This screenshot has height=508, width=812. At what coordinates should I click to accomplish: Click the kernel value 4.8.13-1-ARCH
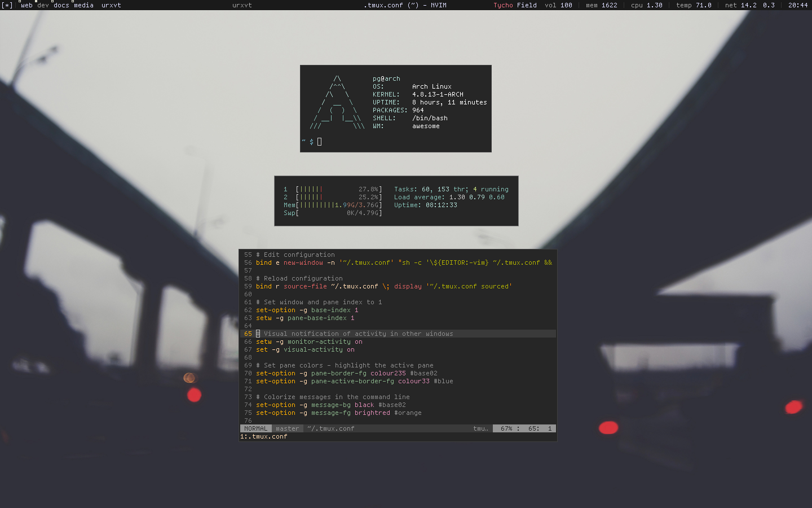pyautogui.click(x=438, y=94)
